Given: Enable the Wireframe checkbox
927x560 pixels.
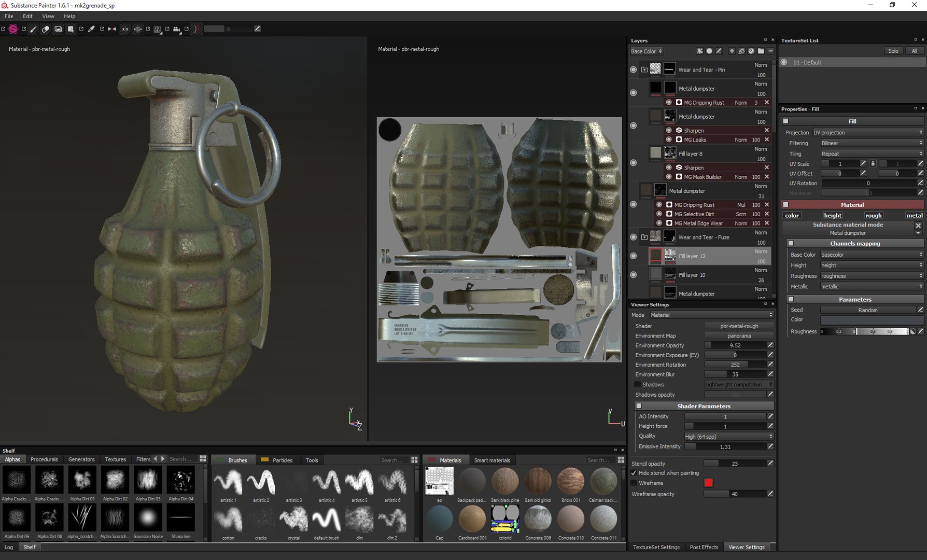Looking at the screenshot, I should [634, 483].
